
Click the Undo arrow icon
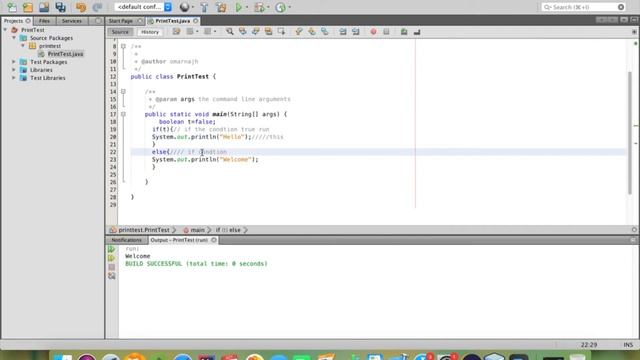pos(81,7)
